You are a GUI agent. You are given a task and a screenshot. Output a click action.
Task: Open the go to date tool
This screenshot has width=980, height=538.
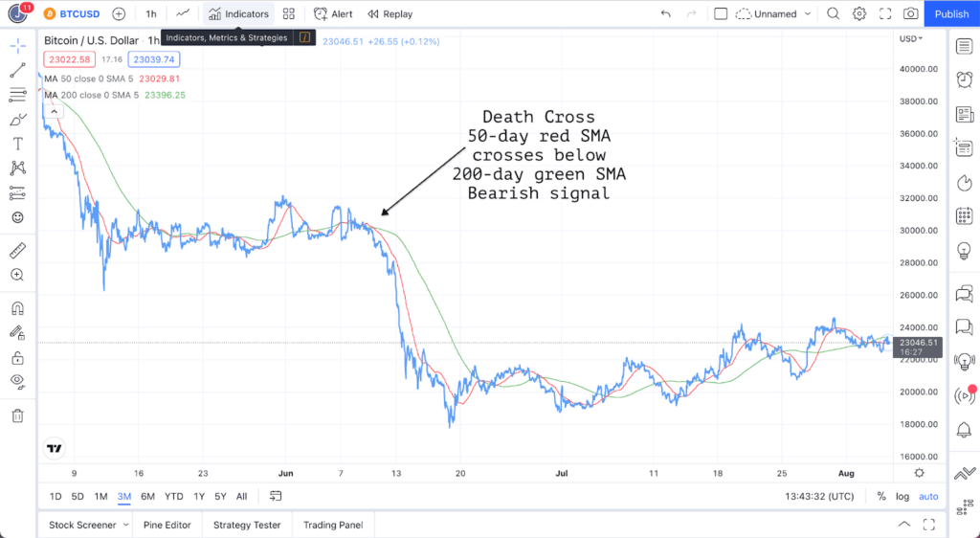coord(276,496)
